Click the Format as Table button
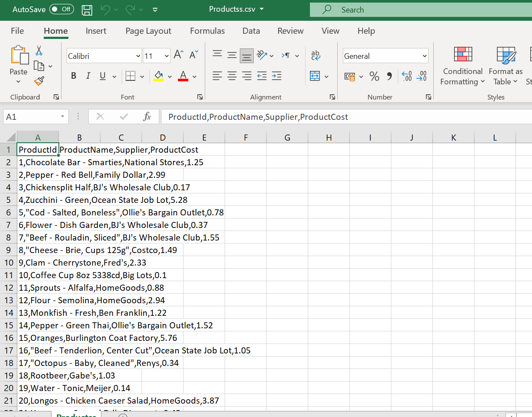532x417 pixels. pos(506,66)
